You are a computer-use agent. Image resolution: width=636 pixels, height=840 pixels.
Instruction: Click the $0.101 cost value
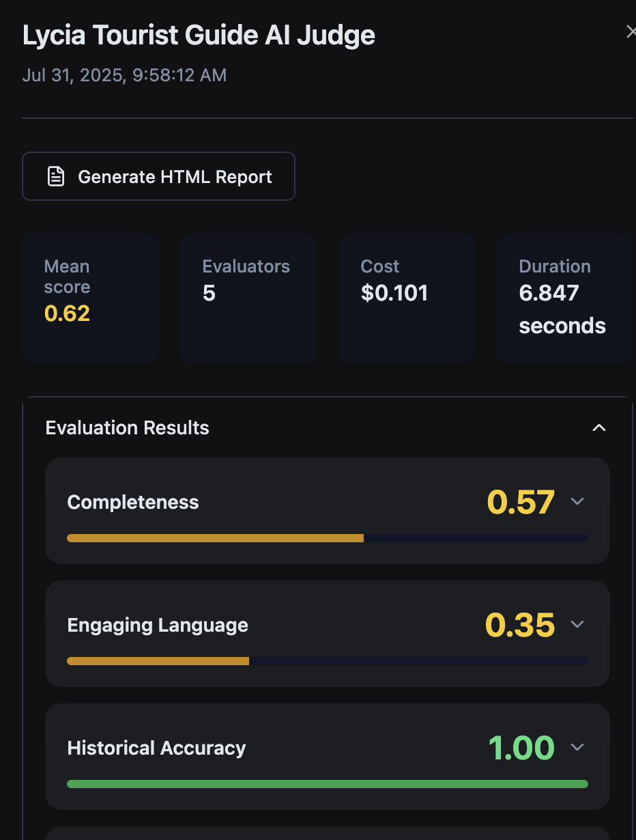click(x=394, y=293)
